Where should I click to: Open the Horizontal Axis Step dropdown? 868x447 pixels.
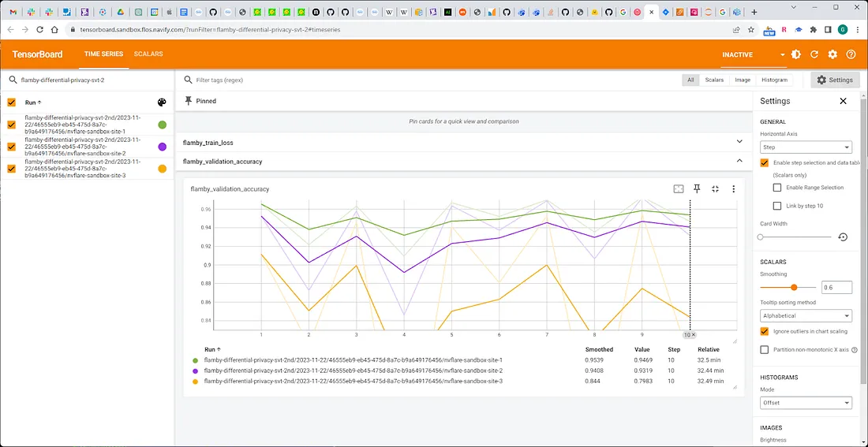coord(806,147)
